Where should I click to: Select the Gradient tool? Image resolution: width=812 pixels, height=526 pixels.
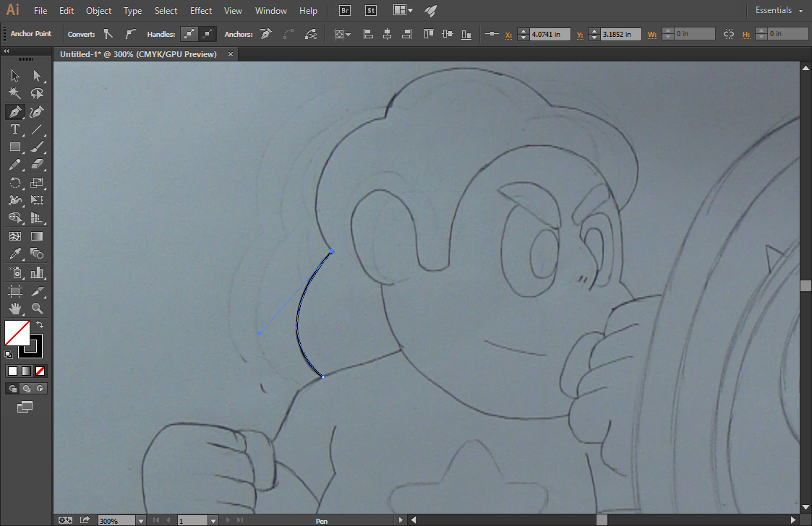coord(37,236)
